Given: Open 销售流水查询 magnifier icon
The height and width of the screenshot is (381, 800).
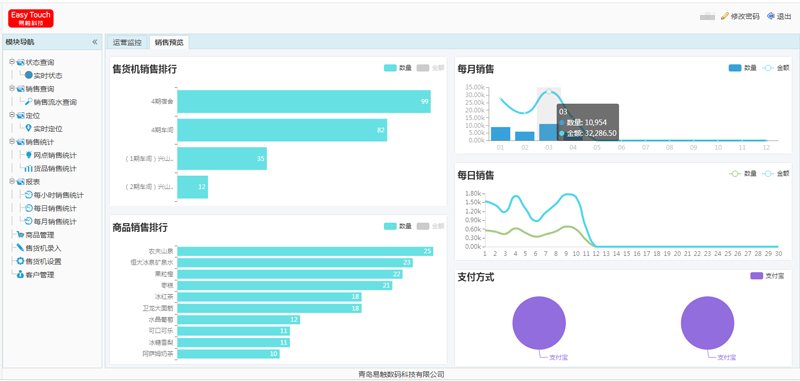Looking at the screenshot, I should coord(29,102).
